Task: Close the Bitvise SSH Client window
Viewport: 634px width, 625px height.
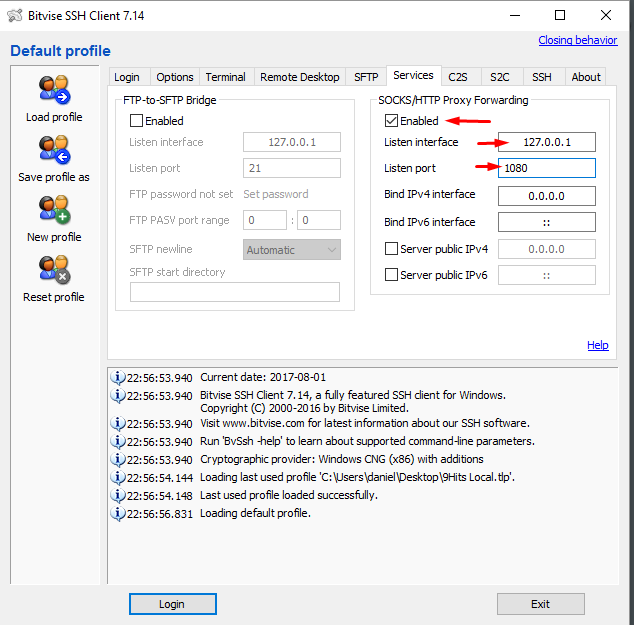Action: pos(606,15)
